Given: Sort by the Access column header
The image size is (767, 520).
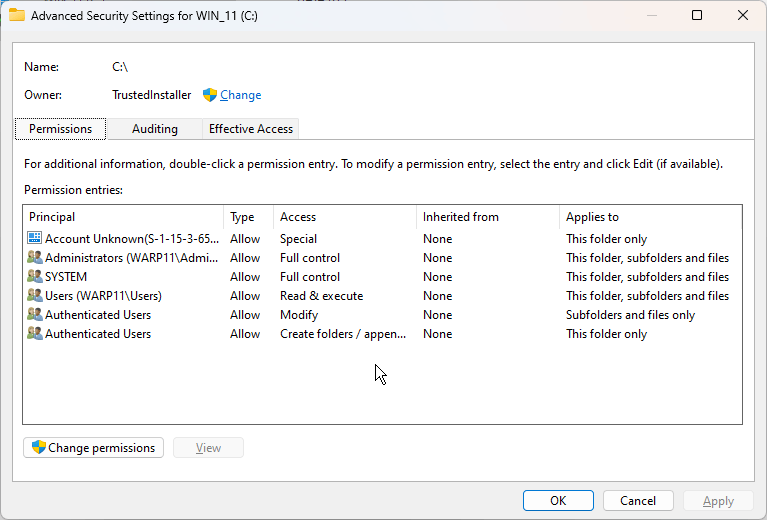Looking at the screenshot, I should point(345,217).
